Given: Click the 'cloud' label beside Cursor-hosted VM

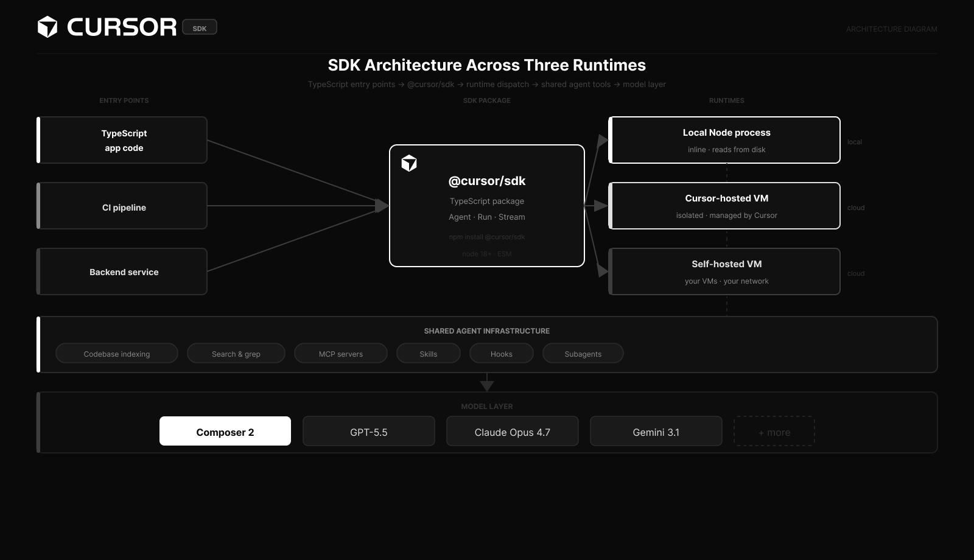Looking at the screenshot, I should [x=856, y=208].
